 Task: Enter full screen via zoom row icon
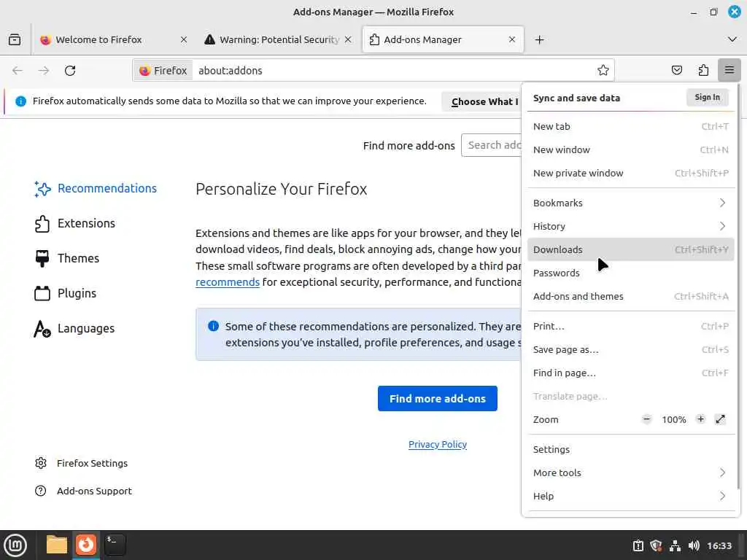720,419
